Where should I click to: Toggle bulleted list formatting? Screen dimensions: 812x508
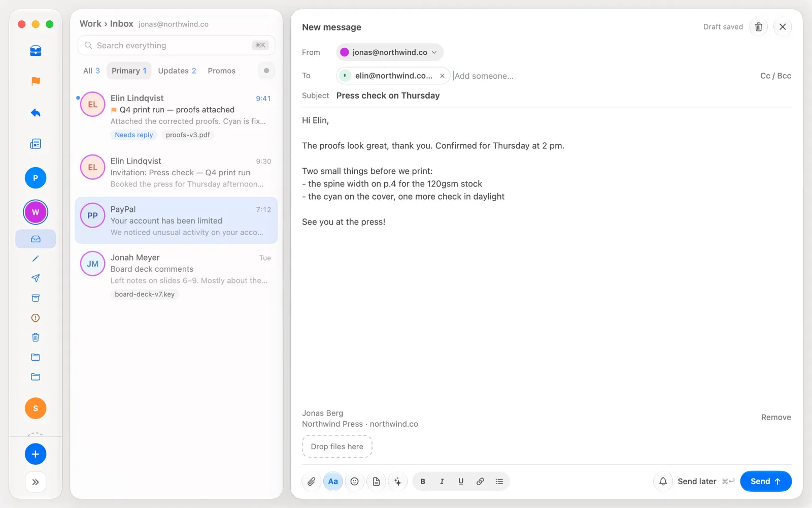point(499,482)
